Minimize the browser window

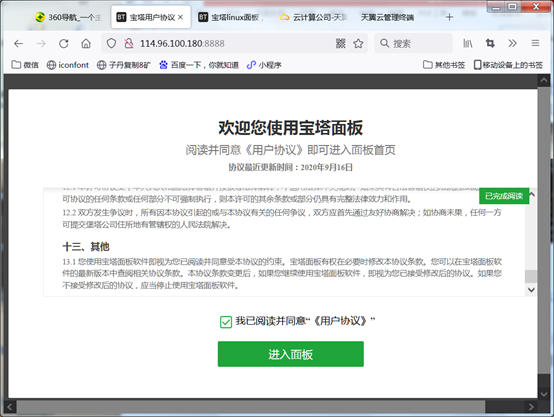(x=496, y=7)
